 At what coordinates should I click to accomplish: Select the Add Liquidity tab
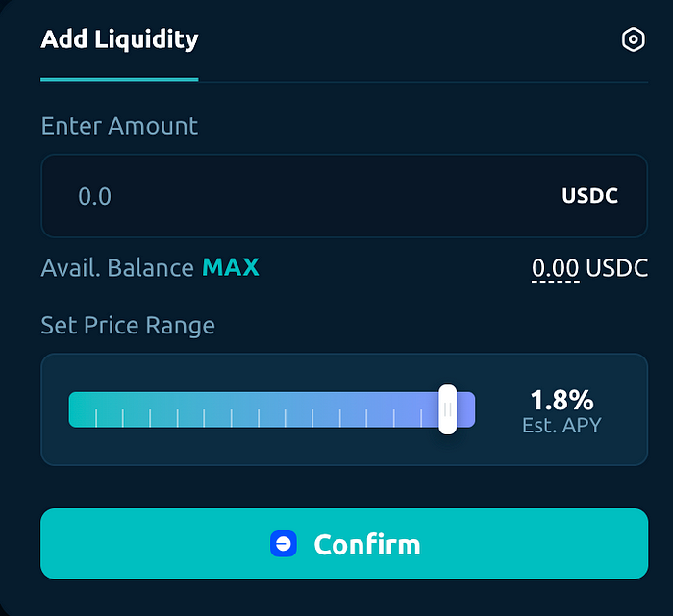tap(119, 39)
